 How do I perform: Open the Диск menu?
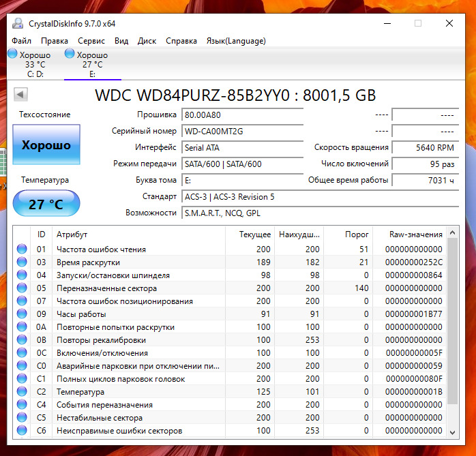147,41
